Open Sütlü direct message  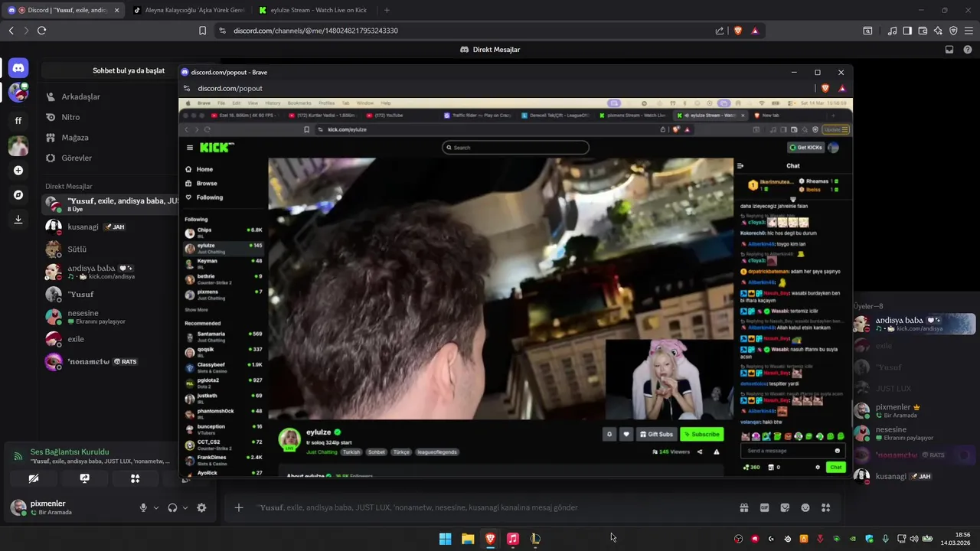coord(109,249)
